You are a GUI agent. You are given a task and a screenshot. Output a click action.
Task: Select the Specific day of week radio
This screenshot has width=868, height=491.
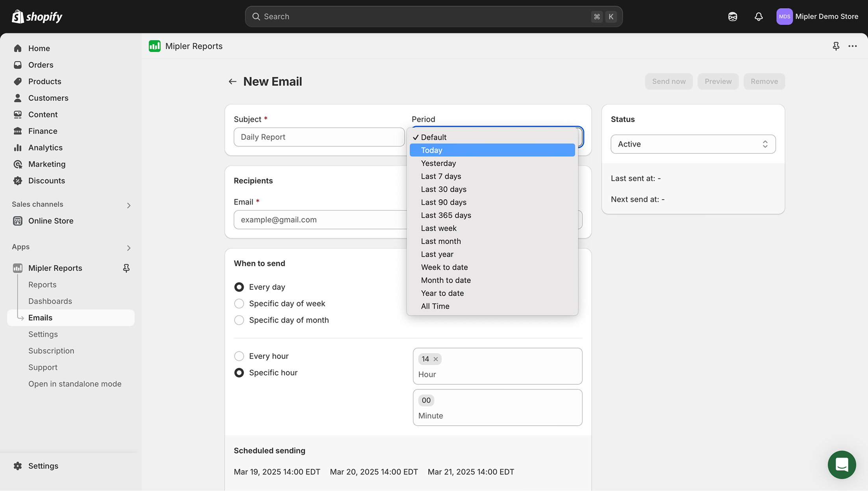[x=239, y=304]
